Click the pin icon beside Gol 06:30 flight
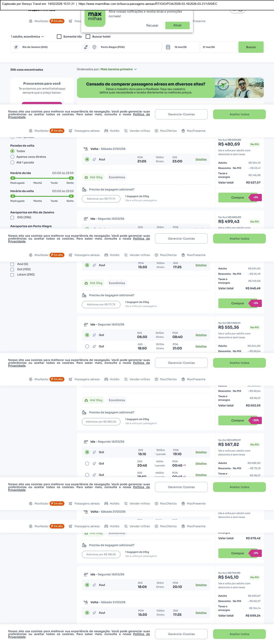Screen dimensions: 274x644 pos(94,335)
